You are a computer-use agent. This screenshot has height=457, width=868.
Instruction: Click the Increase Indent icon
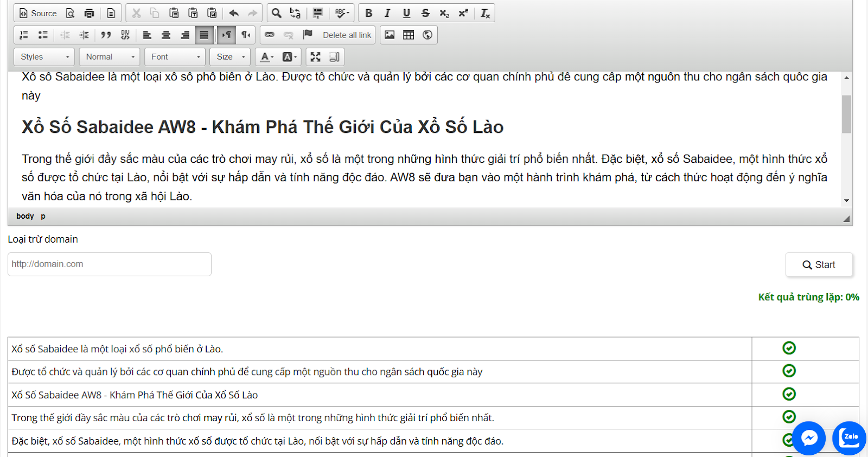(x=84, y=35)
